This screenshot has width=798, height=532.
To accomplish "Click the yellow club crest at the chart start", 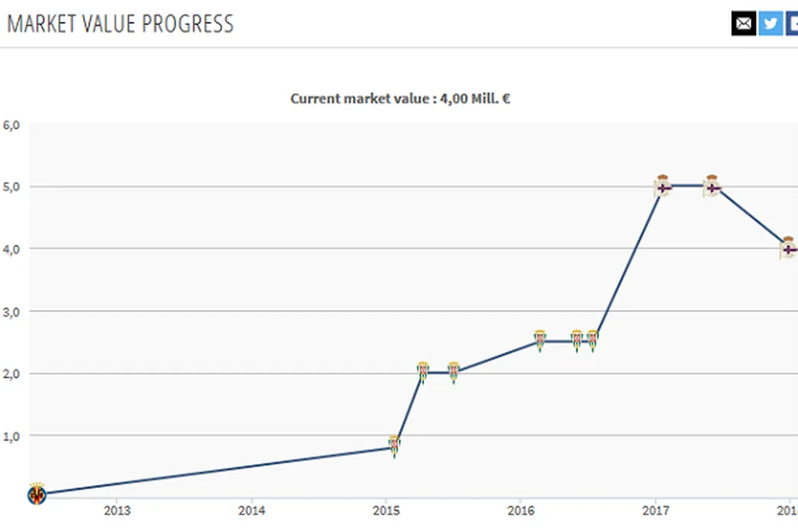I will pyautogui.click(x=36, y=495).
